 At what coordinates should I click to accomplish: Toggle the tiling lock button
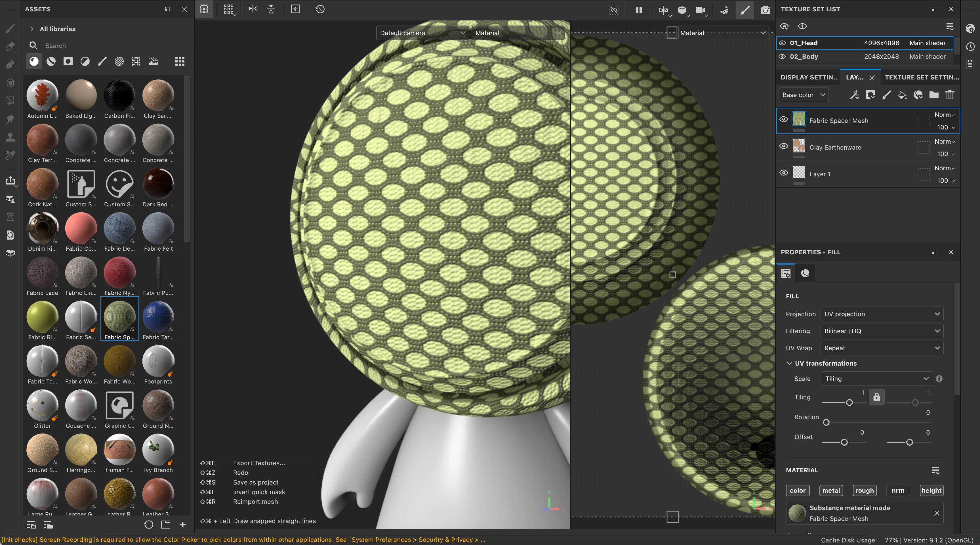(876, 397)
